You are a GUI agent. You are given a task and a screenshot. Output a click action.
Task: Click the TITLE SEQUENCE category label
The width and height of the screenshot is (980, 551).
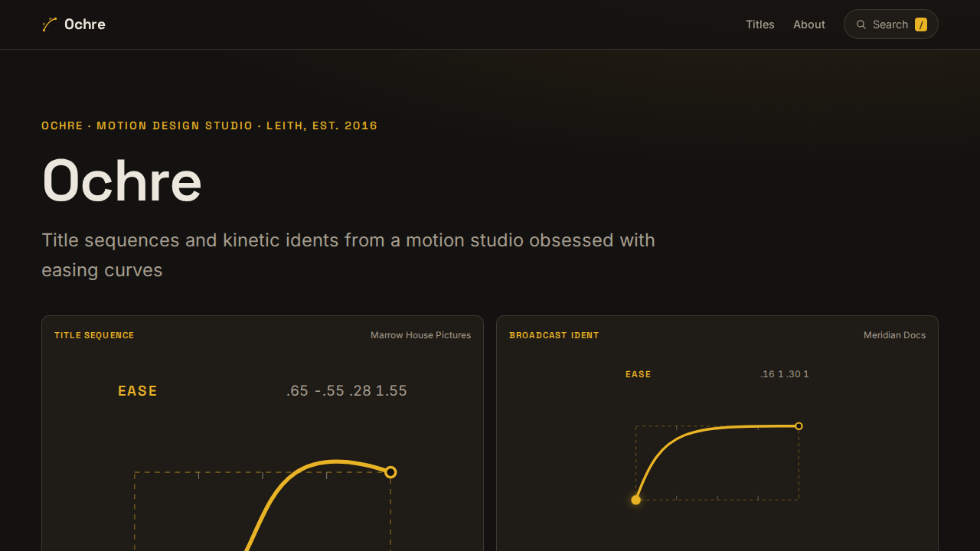[94, 335]
